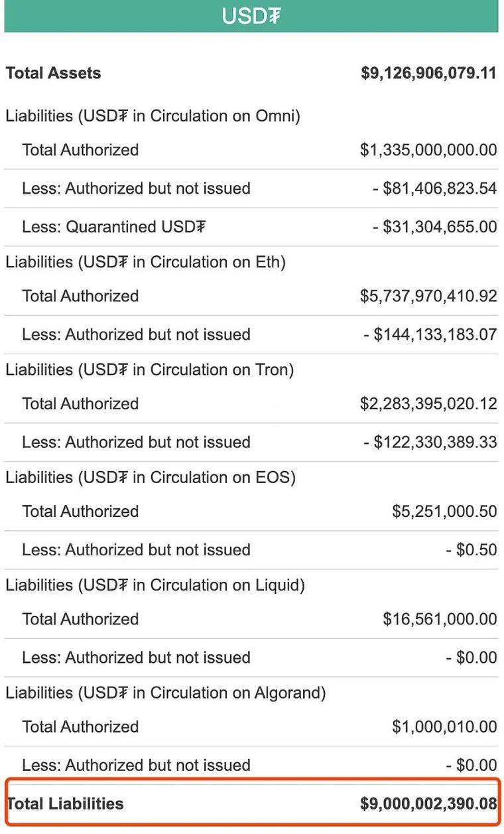Image resolution: width=504 pixels, height=834 pixels.
Task: Select the Algorand circulation liabilities heading
Action: [166, 693]
